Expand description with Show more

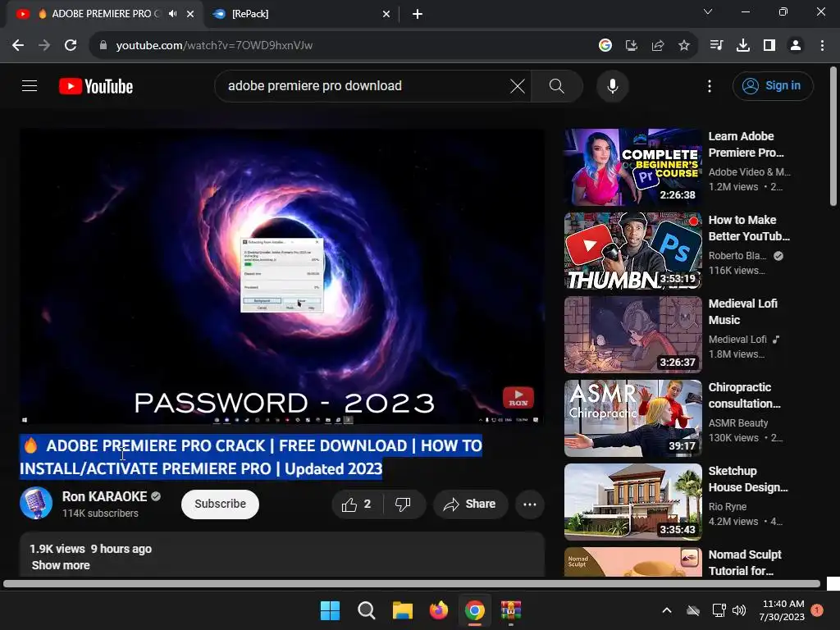(61, 565)
